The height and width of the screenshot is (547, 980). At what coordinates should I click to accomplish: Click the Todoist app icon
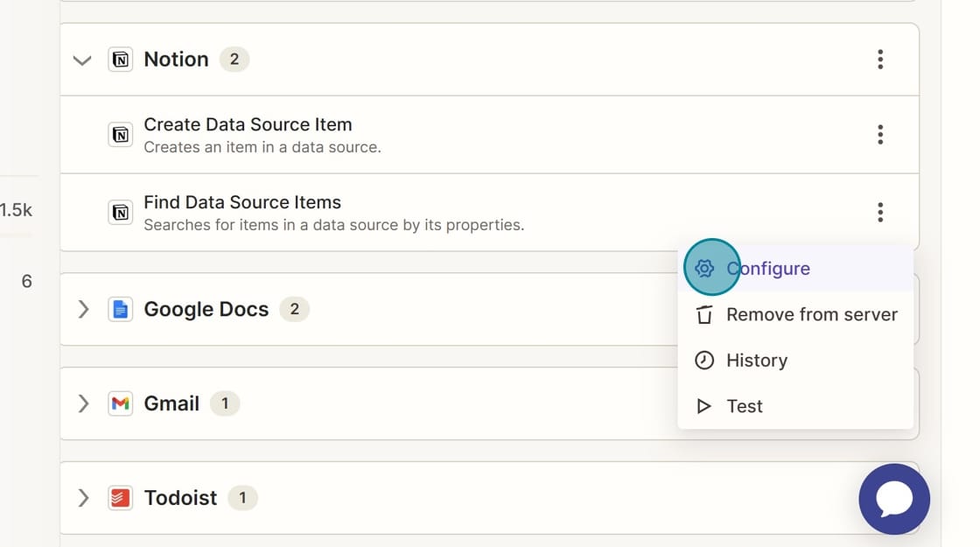tap(121, 498)
